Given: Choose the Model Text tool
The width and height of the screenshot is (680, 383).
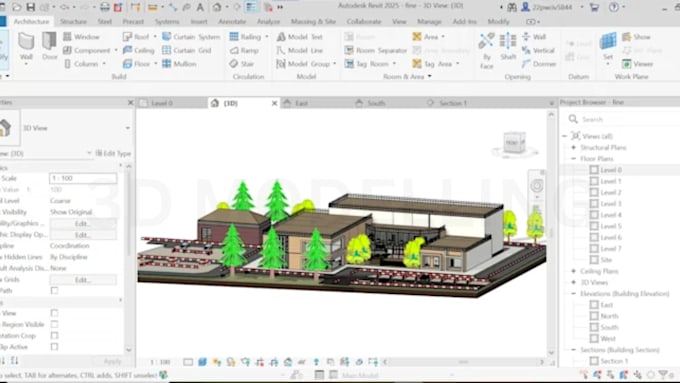Looking at the screenshot, I should tap(300, 37).
